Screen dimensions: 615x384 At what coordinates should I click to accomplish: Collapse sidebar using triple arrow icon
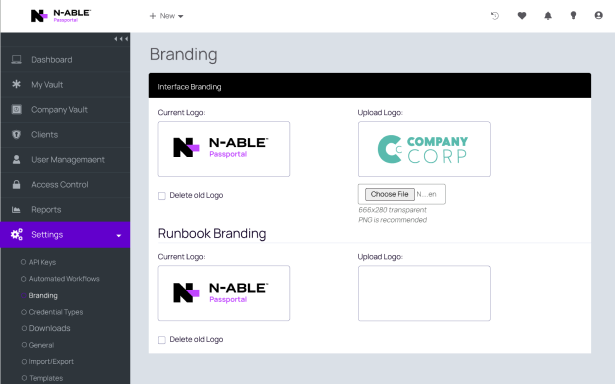click(121, 39)
